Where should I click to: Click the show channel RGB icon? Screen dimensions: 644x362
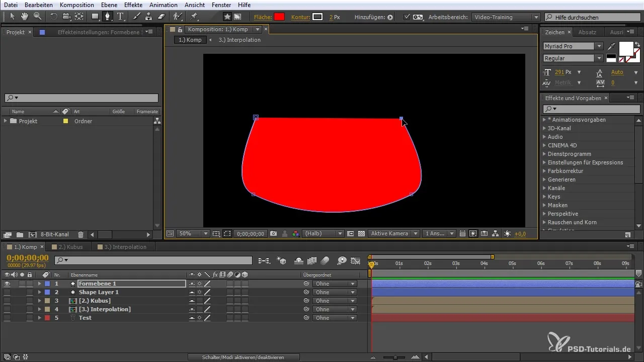295,234
